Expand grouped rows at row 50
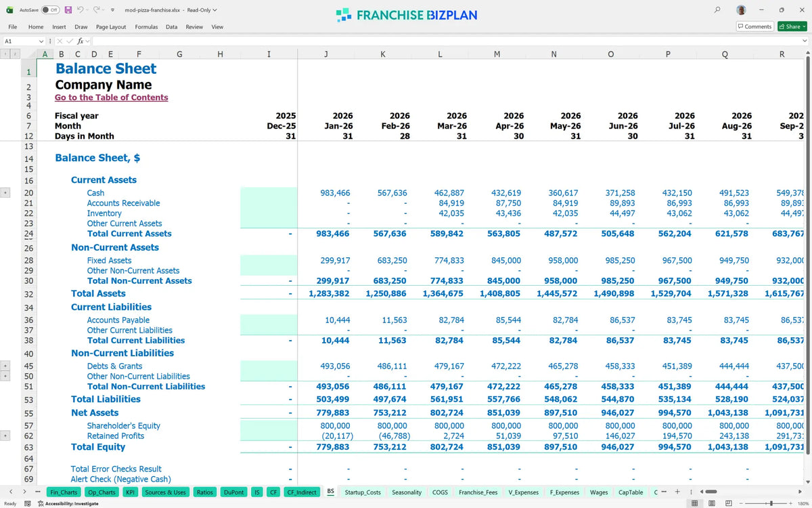The width and height of the screenshot is (812, 508). click(x=6, y=376)
